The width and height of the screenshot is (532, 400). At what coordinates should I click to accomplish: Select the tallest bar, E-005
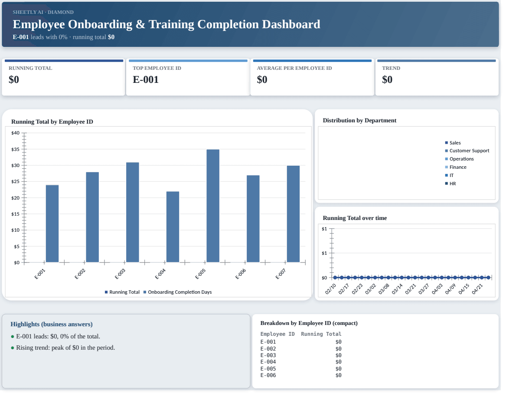[213, 206]
